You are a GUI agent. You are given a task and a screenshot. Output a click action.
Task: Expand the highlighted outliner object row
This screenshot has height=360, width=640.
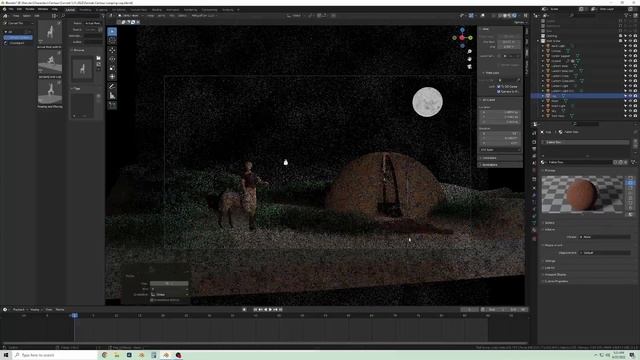click(x=543, y=96)
